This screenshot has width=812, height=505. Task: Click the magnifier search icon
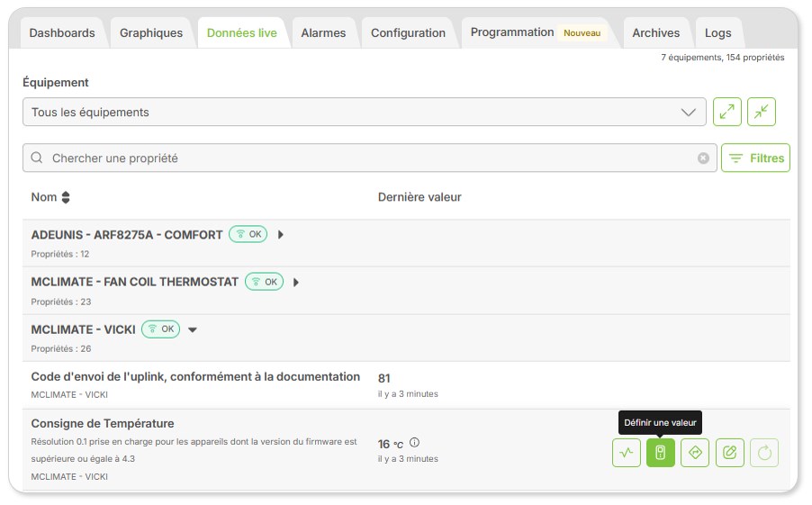click(37, 158)
